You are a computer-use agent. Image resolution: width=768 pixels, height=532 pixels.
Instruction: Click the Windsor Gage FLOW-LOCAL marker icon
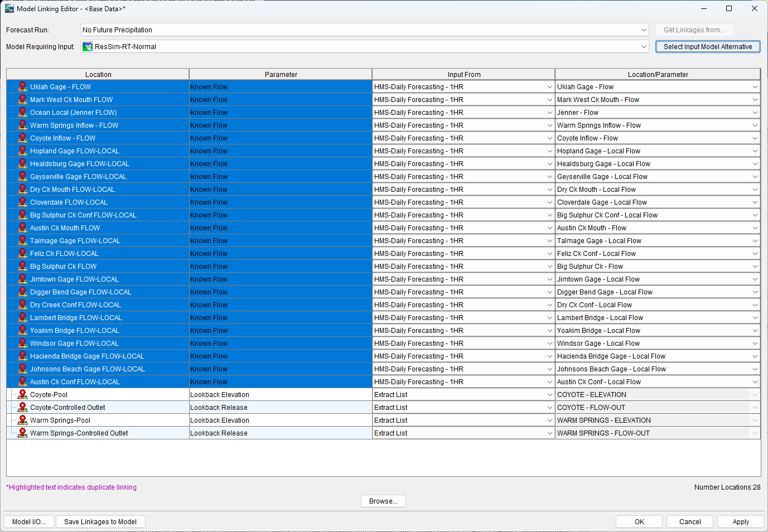click(x=22, y=343)
